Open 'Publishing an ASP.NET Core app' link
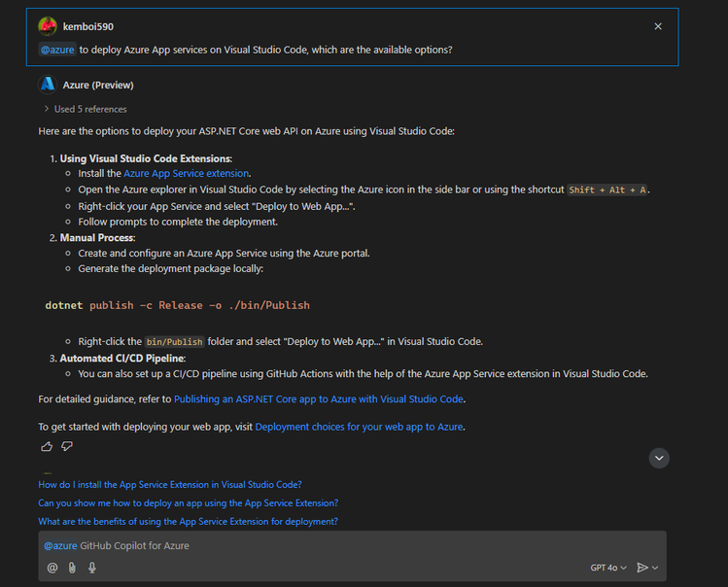 (x=319, y=398)
